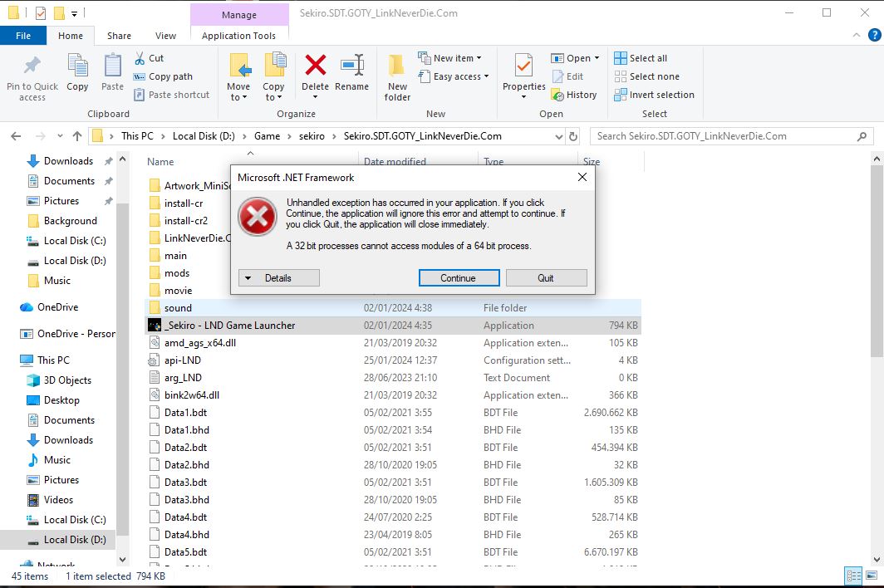Screen dimensions: 884x588
Task: Sort files by Name column
Action: click(160, 162)
